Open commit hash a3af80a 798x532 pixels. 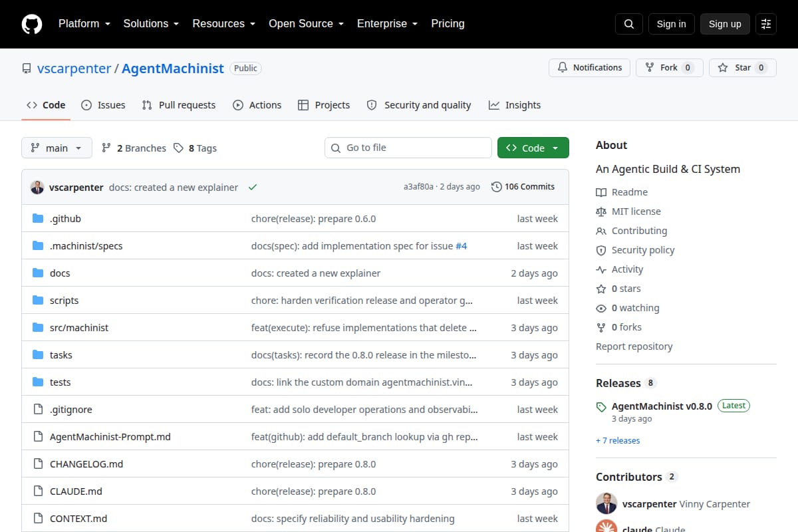coord(418,187)
